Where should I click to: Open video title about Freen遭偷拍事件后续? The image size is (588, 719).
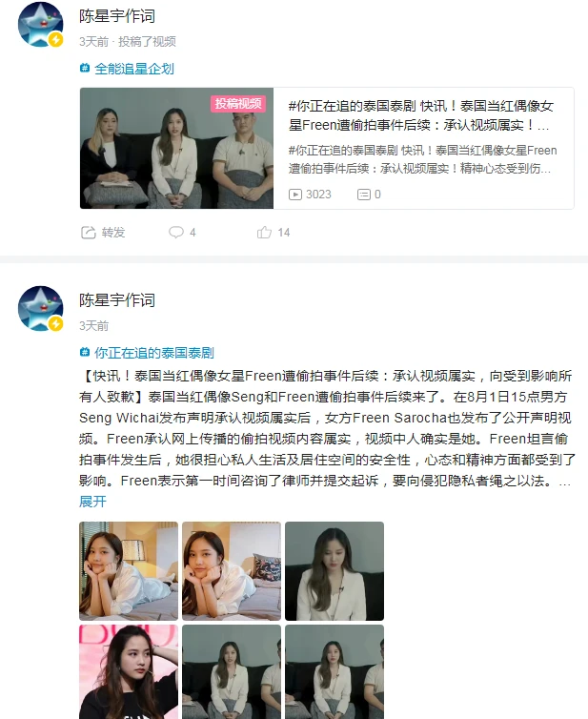coord(420,115)
